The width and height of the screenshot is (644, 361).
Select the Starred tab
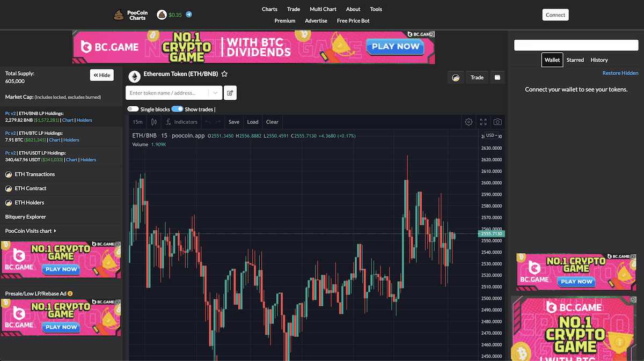coord(575,60)
